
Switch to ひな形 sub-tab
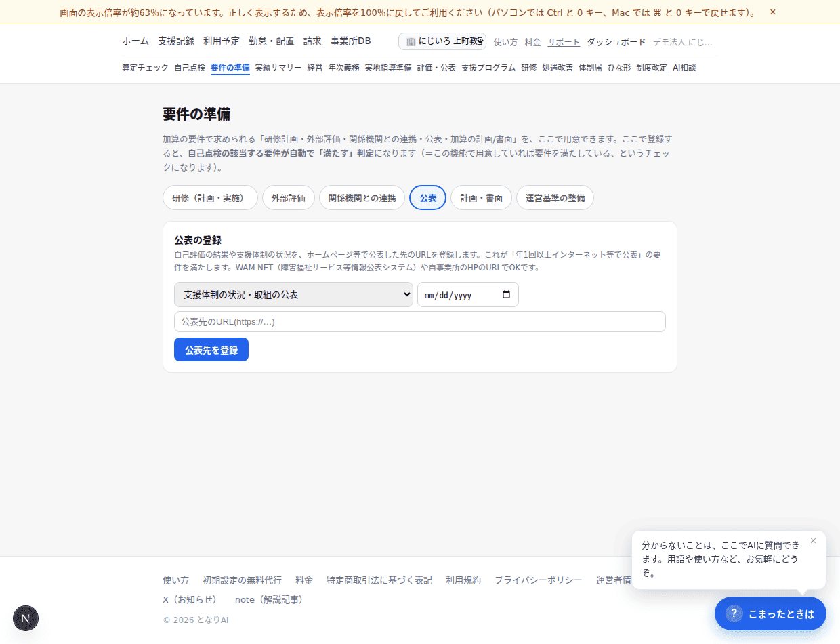click(x=619, y=68)
